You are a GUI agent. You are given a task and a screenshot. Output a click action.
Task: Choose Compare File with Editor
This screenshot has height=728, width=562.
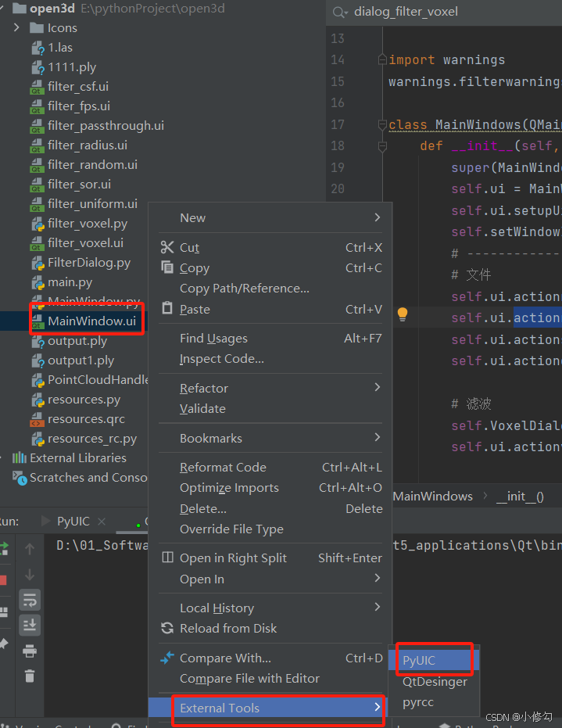[x=270, y=679]
